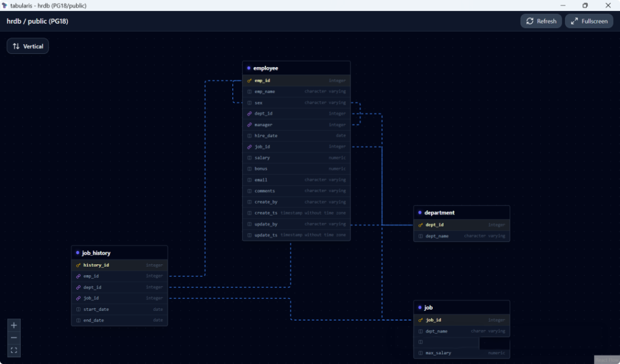
Task: Click the foreign key link icon beside manager
Action: (249, 125)
